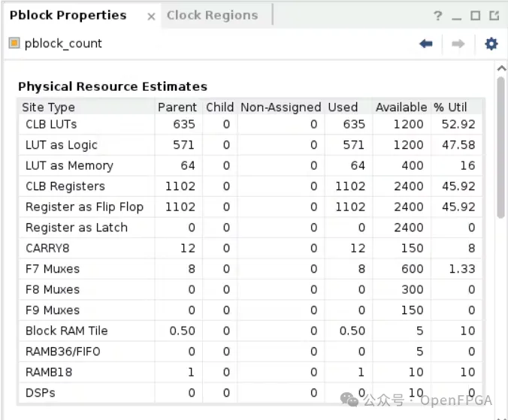Click the help question mark icon

(438, 16)
